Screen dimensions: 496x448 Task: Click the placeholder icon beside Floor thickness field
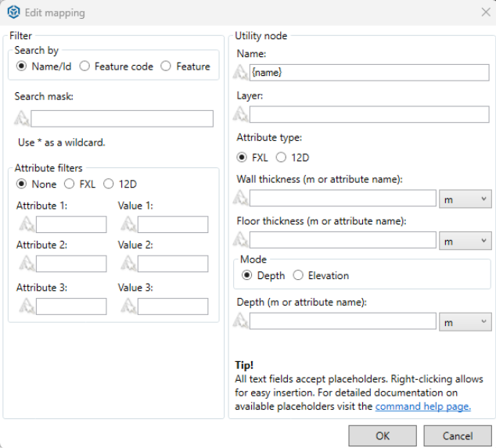coord(242,240)
